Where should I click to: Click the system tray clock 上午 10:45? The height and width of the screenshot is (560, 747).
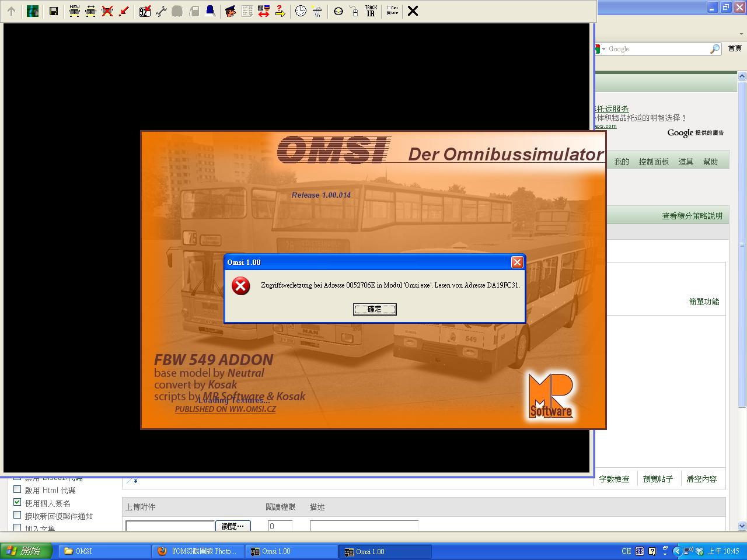pos(724,551)
